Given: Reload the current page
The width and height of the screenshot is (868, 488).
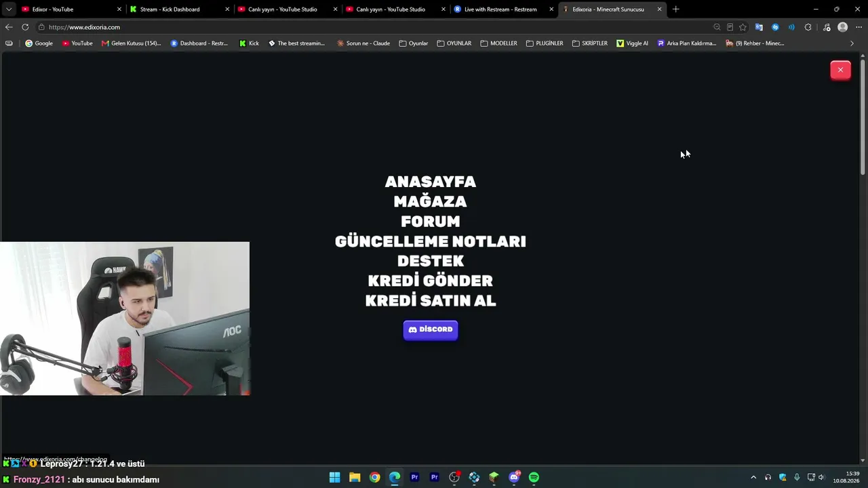Looking at the screenshot, I should tap(25, 27).
